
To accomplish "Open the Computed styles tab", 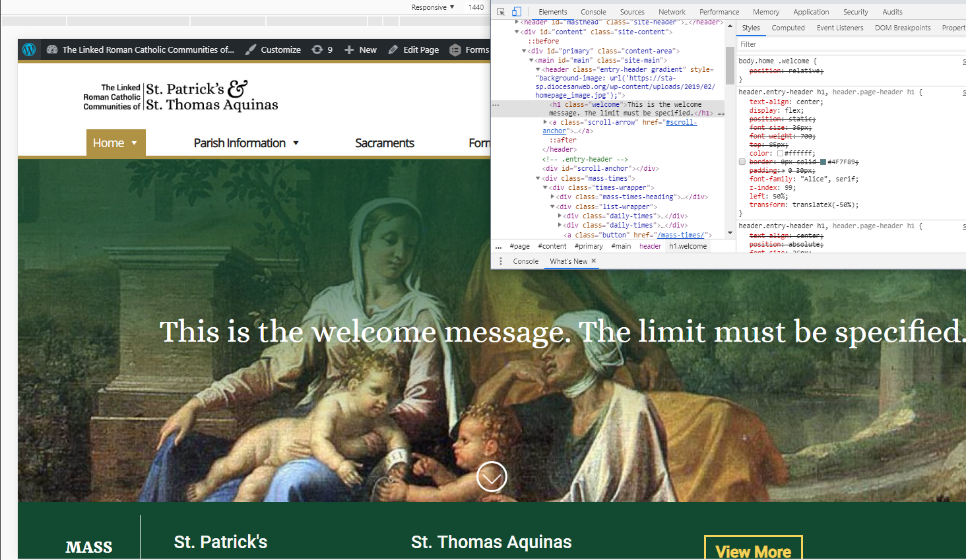I will (x=788, y=28).
